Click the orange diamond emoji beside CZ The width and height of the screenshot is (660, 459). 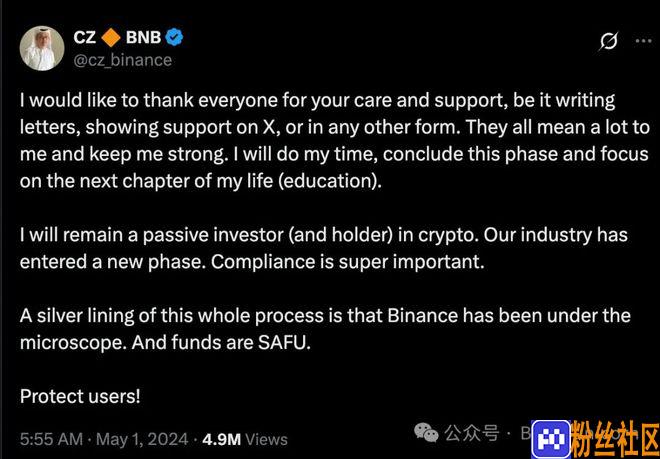[x=111, y=37]
